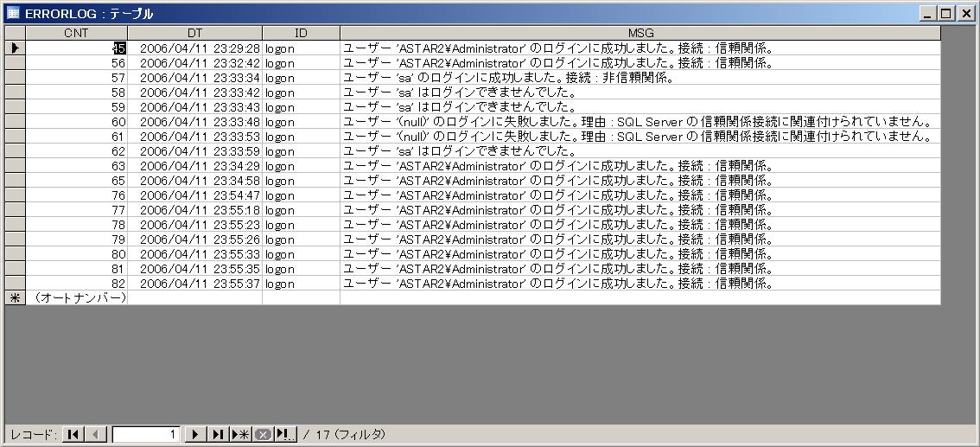Click MSG 'sa' はログインできませんでした in row 62
This screenshot has height=447, width=980.
click(640, 151)
